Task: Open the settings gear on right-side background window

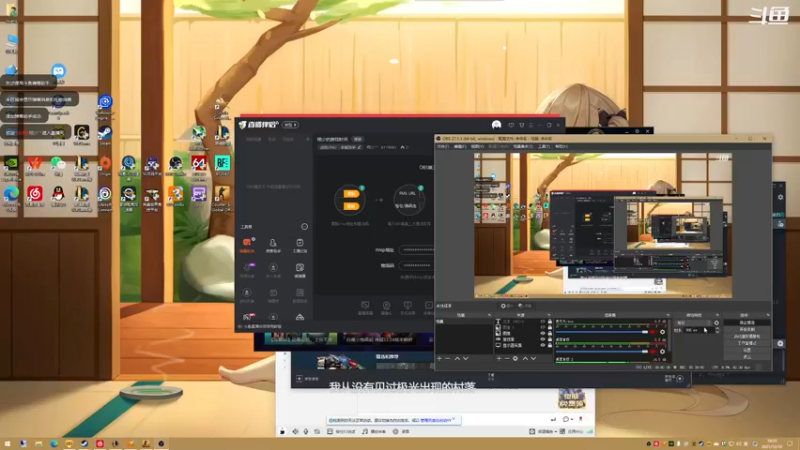Action: click(x=780, y=197)
